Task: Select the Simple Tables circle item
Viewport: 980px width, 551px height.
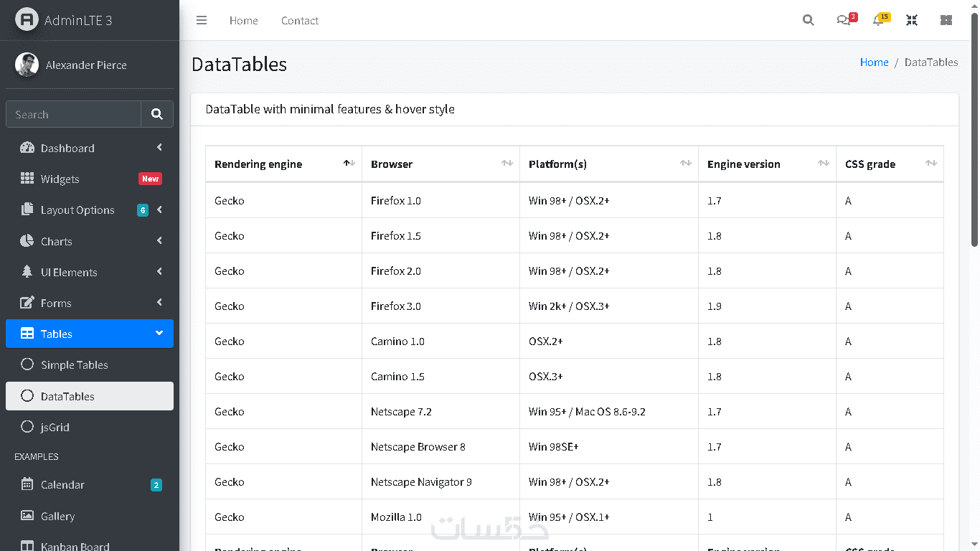Action: (74, 364)
